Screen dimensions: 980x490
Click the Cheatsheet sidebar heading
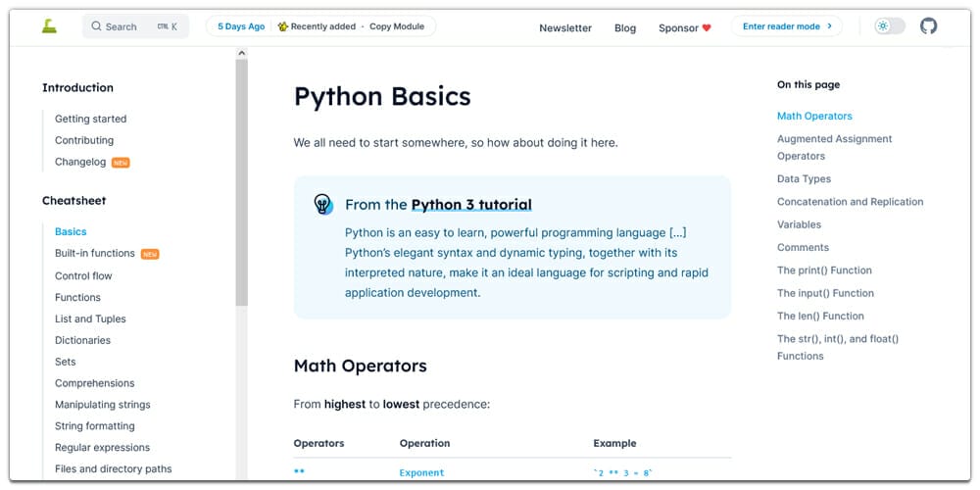[x=73, y=201]
